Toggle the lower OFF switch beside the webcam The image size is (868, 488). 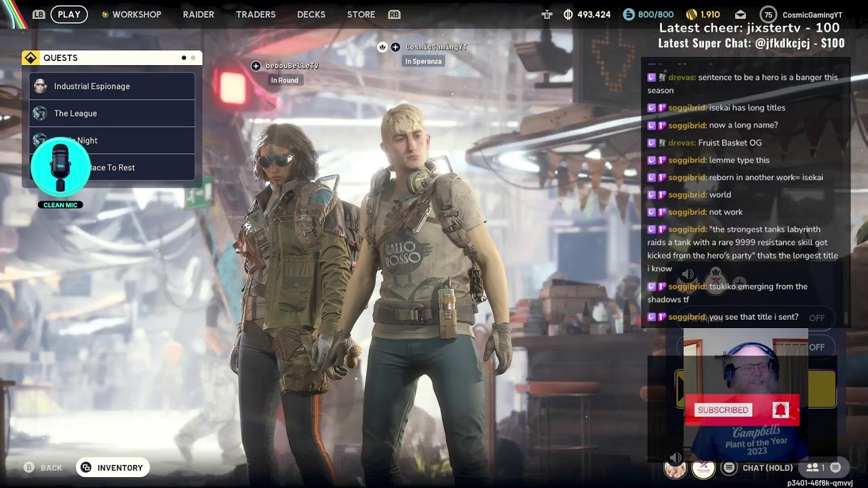(x=816, y=347)
